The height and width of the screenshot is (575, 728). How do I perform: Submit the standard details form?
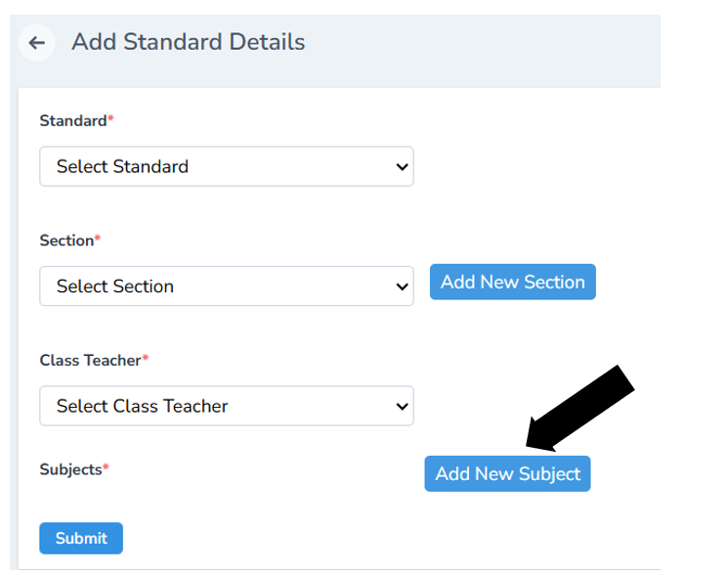tap(81, 538)
